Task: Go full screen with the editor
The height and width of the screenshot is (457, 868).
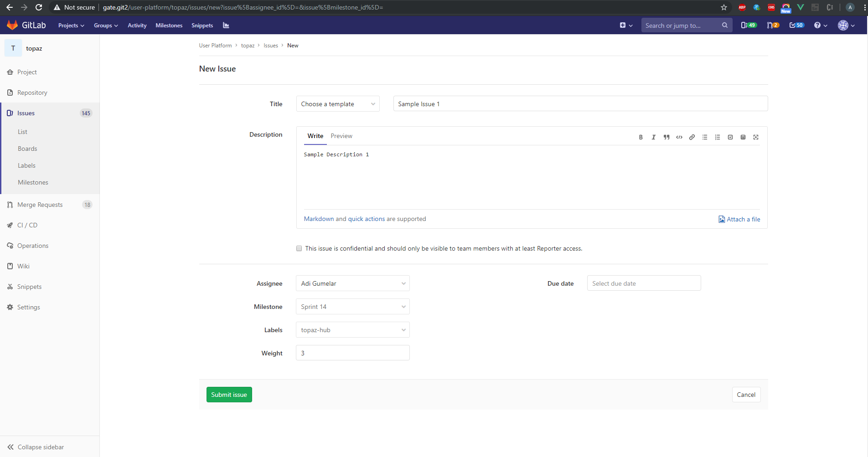Action: coord(755,137)
